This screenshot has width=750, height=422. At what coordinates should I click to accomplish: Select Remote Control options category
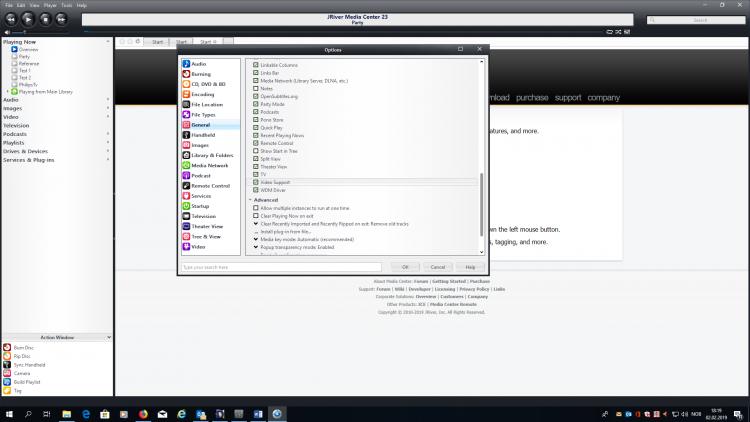pyautogui.click(x=210, y=186)
